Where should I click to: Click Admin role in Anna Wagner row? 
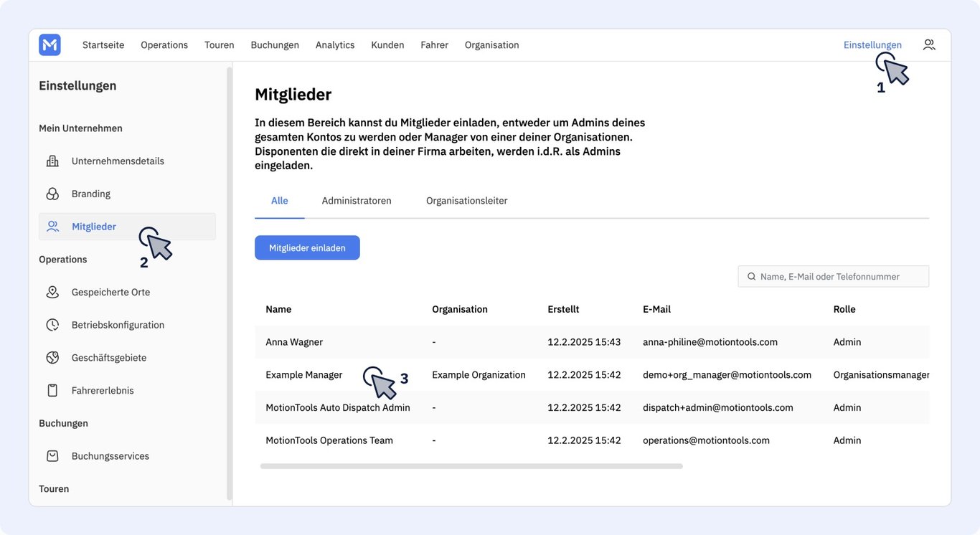847,342
